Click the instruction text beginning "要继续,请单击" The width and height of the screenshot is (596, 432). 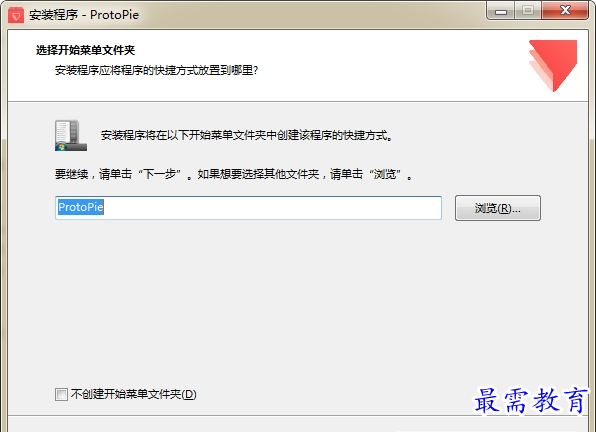(234, 174)
